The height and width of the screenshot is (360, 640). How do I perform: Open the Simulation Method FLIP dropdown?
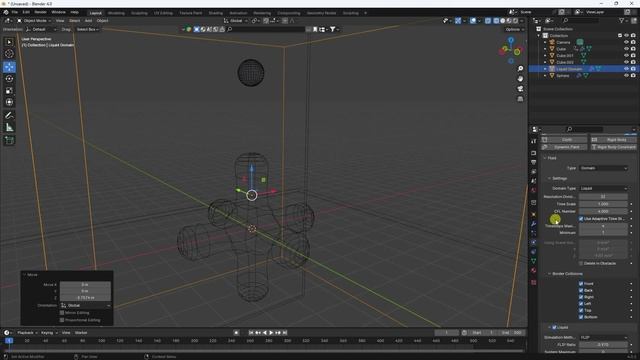coord(603,338)
